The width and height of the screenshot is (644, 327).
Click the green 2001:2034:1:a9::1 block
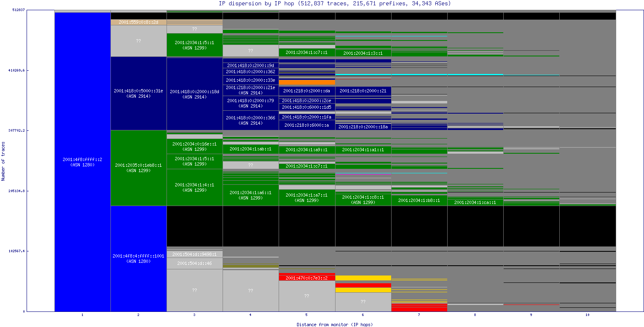[306, 150]
